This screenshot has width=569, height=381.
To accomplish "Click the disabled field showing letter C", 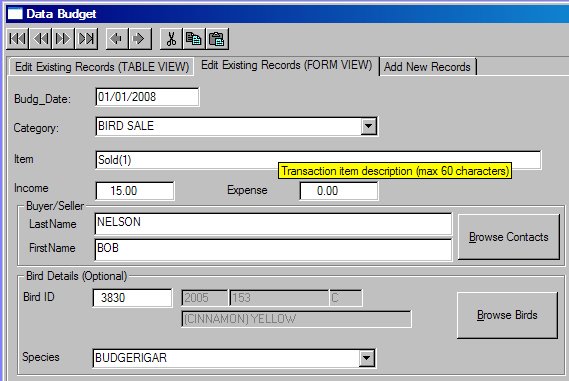I will [x=346, y=298].
